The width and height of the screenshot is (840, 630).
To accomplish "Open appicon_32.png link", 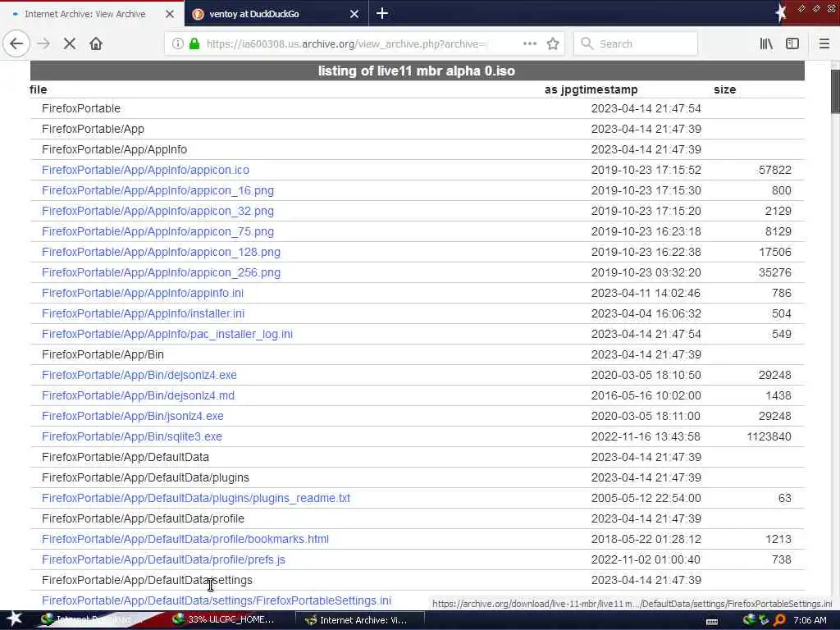I will [x=157, y=211].
